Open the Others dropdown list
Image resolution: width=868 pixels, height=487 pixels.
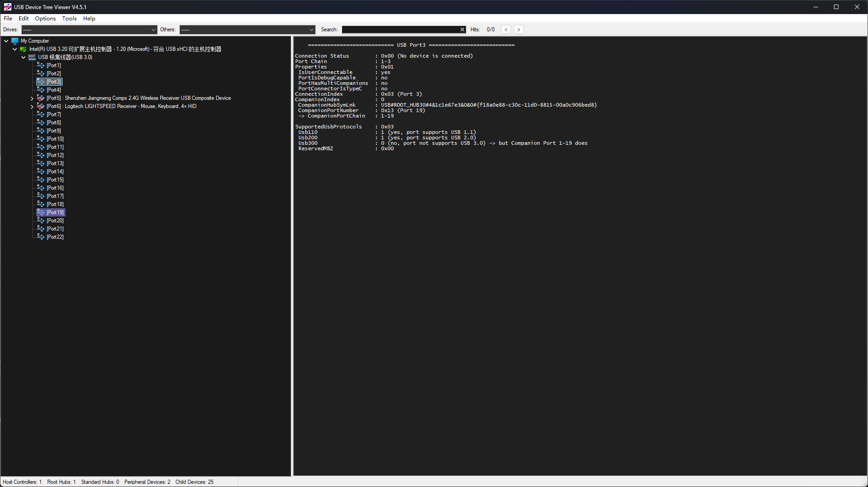311,30
